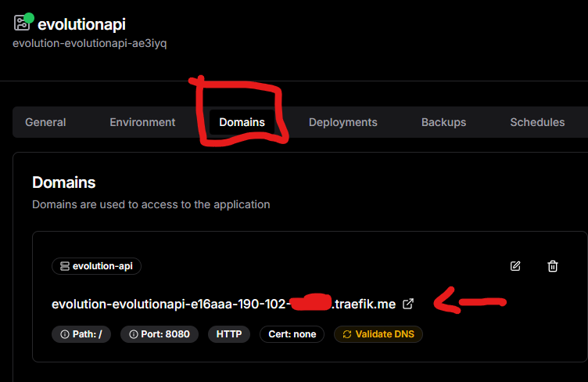588x382 pixels.
Task: Open the traefik.me domain URL link
Action: (223, 304)
